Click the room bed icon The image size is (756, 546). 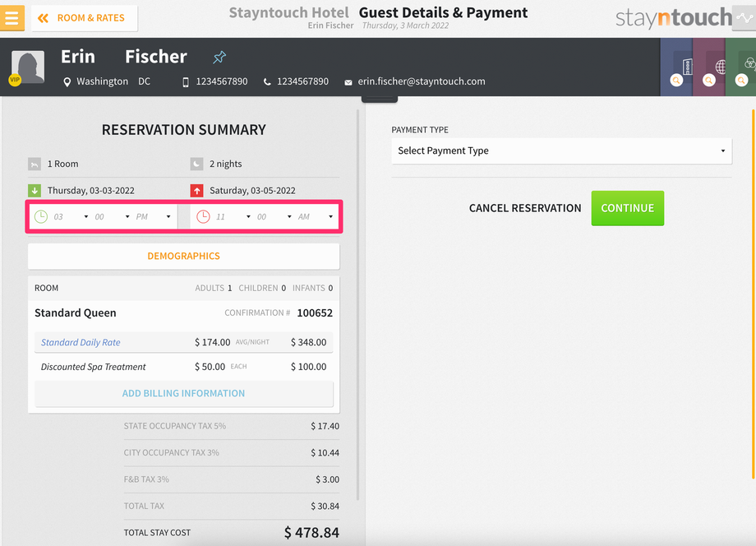tap(35, 164)
